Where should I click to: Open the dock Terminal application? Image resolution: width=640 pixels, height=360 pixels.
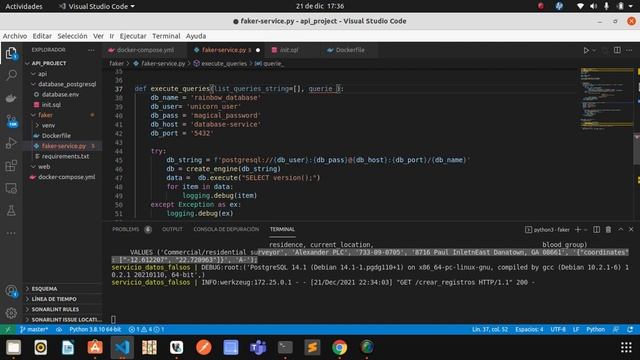coord(285,347)
